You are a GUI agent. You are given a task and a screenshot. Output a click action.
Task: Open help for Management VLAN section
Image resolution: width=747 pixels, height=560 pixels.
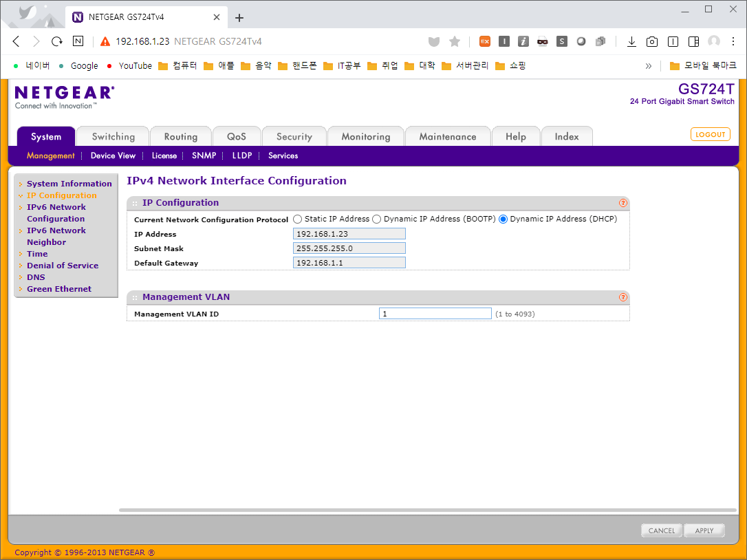[x=622, y=297]
